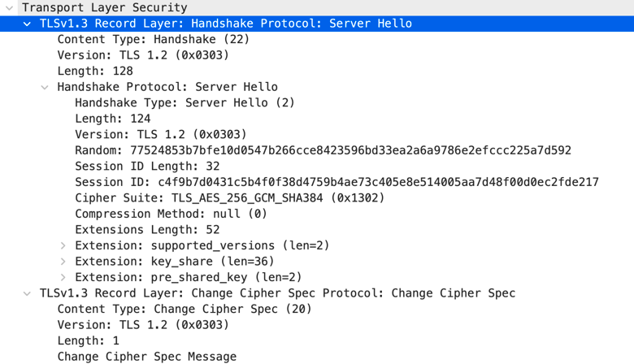
Task: Collapse the Transport Layer Security section
Action: pyautogui.click(x=9, y=7)
